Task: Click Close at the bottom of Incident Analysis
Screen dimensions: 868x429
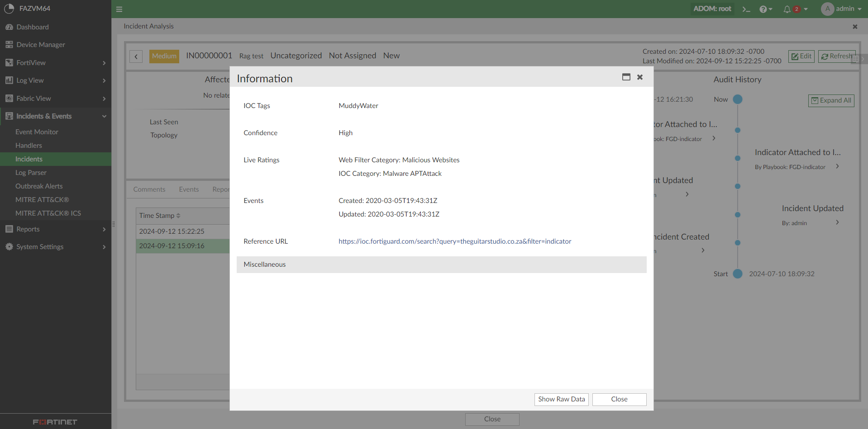Action: (492, 419)
